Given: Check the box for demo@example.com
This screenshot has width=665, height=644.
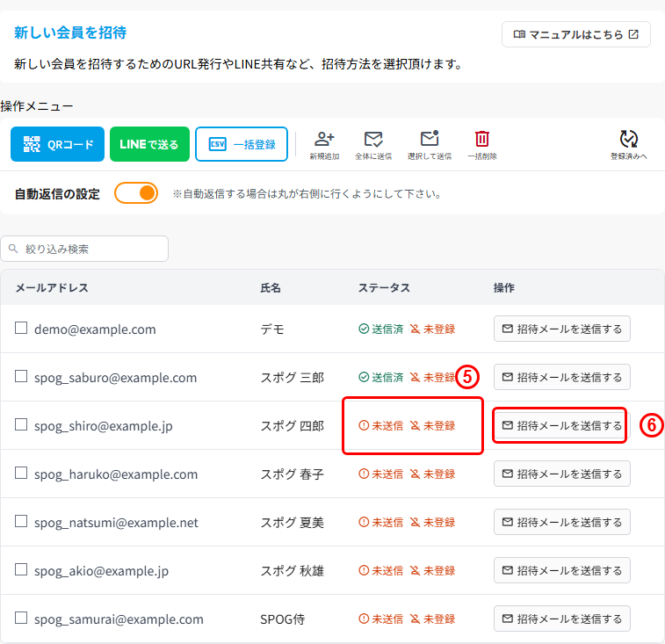Looking at the screenshot, I should coord(21,328).
